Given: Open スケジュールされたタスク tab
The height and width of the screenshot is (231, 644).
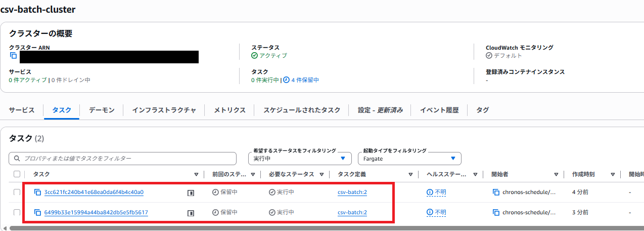Looking at the screenshot, I should (x=302, y=110).
